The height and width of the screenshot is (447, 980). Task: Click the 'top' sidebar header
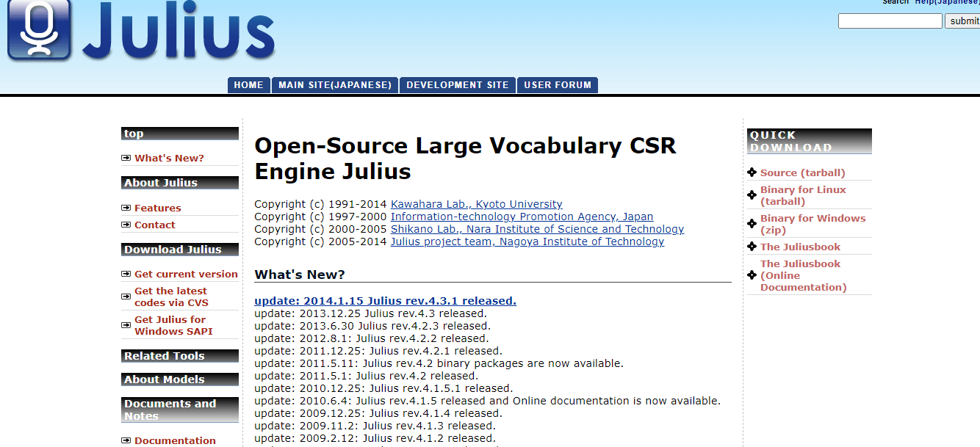pyautogui.click(x=180, y=134)
